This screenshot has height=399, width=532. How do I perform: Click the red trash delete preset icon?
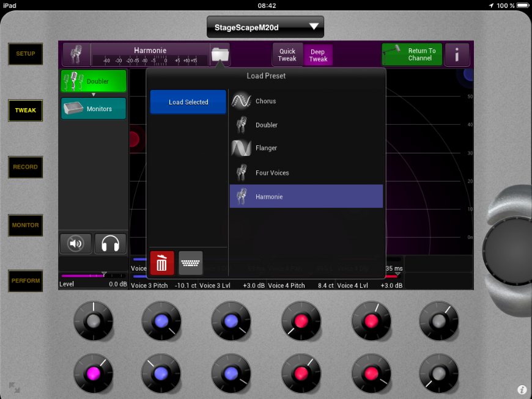162,263
